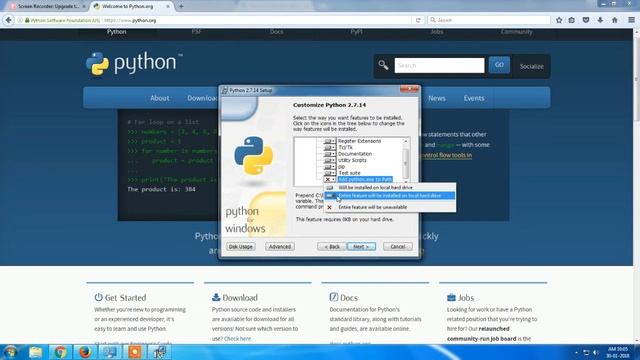Click the Firefox toolbar Search field
The width and height of the screenshot is (640, 360).
click(489, 20)
